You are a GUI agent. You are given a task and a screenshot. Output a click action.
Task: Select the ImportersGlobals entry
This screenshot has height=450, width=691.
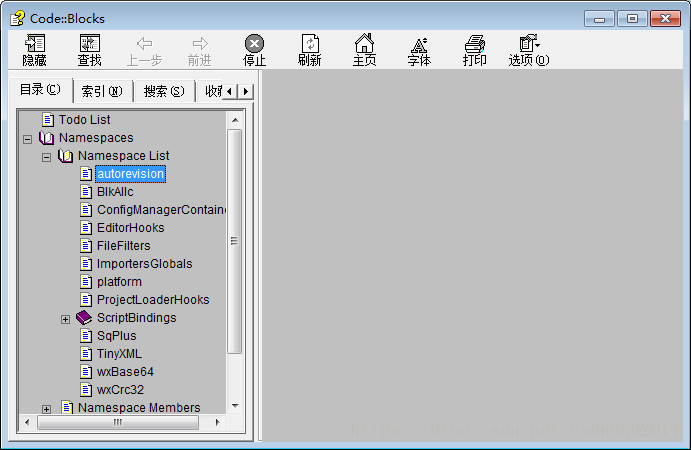(x=145, y=264)
